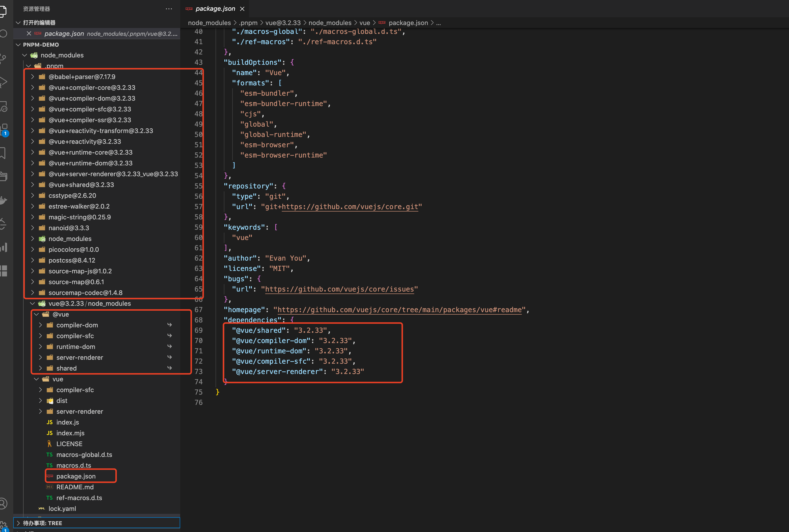789x532 pixels.
Task: Expand the compiler-sfc folder under vue
Action: (41, 390)
